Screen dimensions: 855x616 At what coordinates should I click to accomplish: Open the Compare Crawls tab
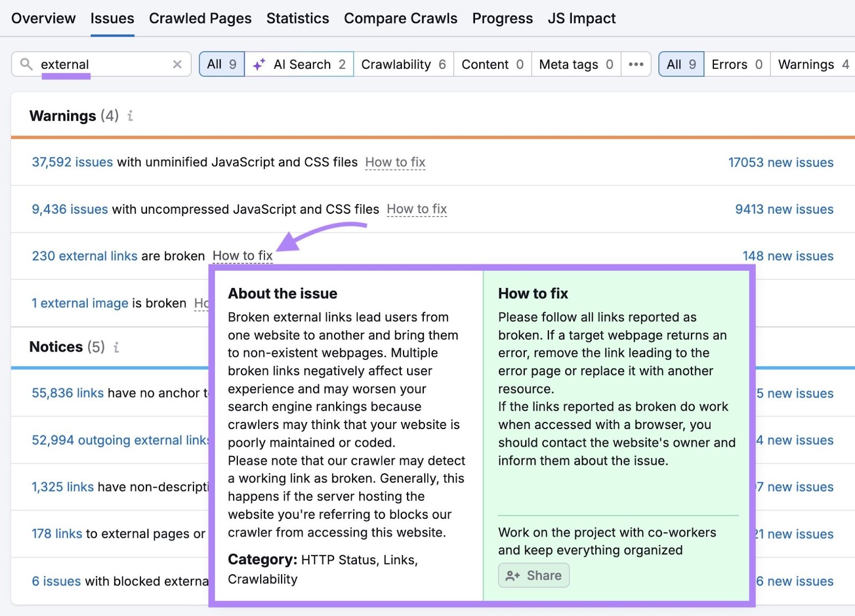click(x=401, y=18)
